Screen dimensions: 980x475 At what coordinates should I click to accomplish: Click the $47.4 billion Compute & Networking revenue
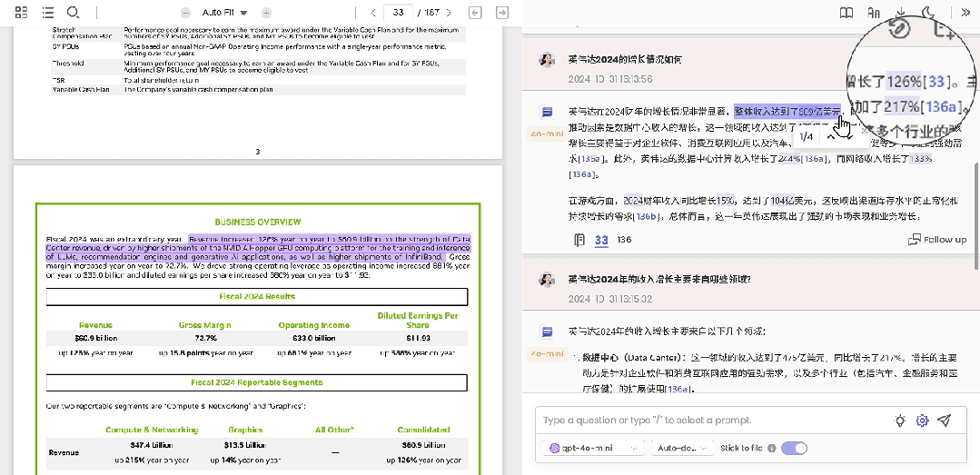[152, 445]
